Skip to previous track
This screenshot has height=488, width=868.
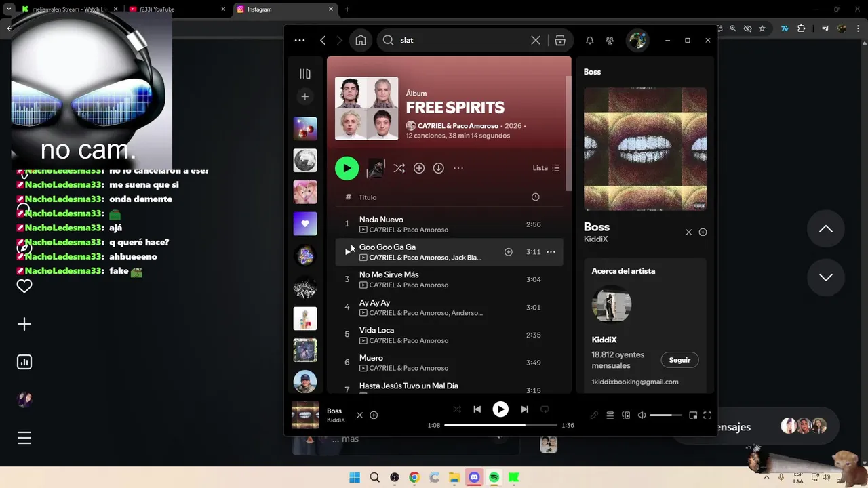click(477, 409)
